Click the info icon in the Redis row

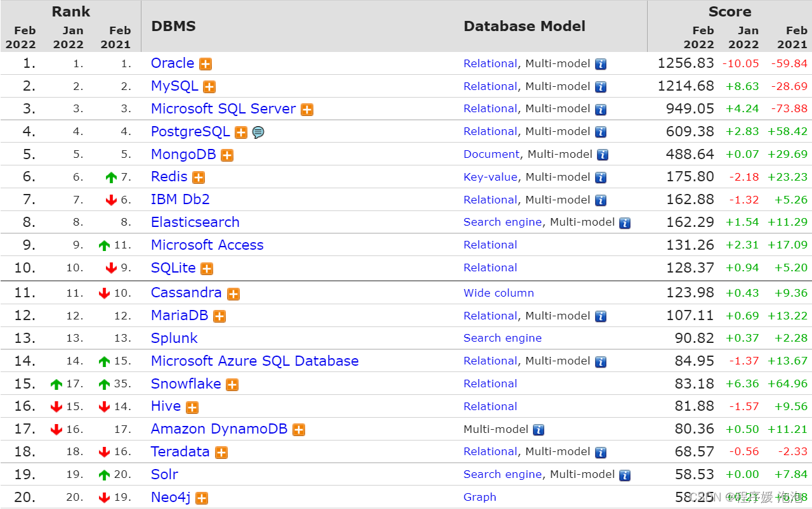[x=601, y=177]
